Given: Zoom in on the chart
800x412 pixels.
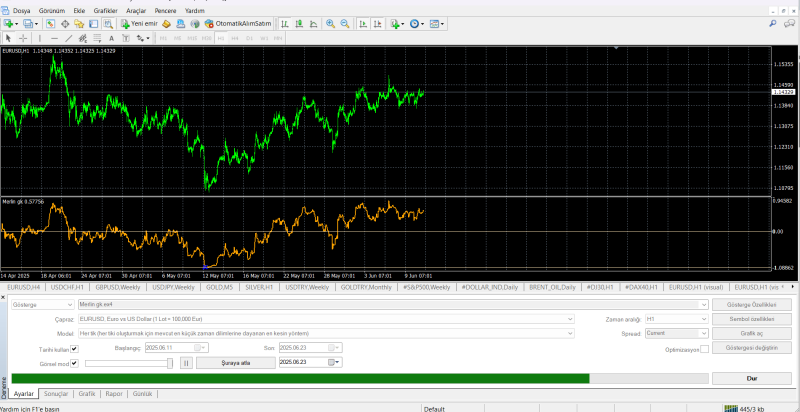Looking at the screenshot, I should coord(330,23).
